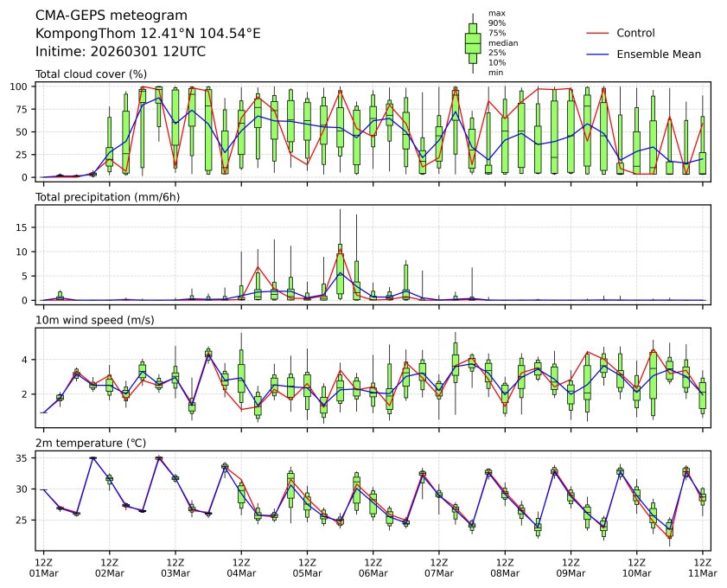The height and width of the screenshot is (588, 727).
Task: Click the "12Z 11Mar" time axis label
Action: click(x=702, y=566)
